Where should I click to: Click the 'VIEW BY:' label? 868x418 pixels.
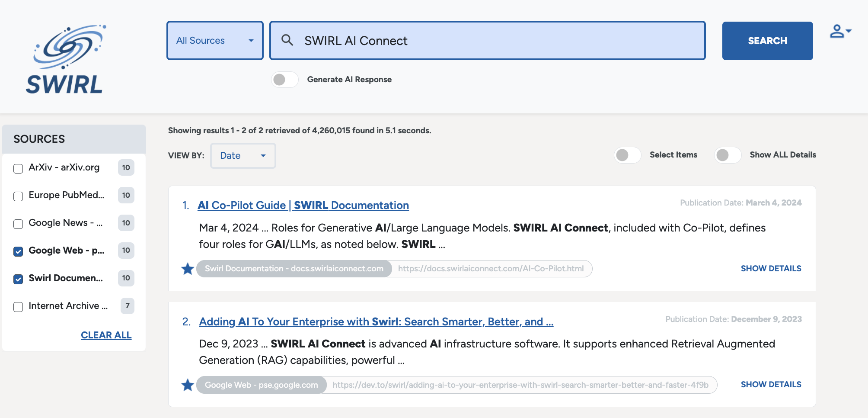click(x=186, y=155)
